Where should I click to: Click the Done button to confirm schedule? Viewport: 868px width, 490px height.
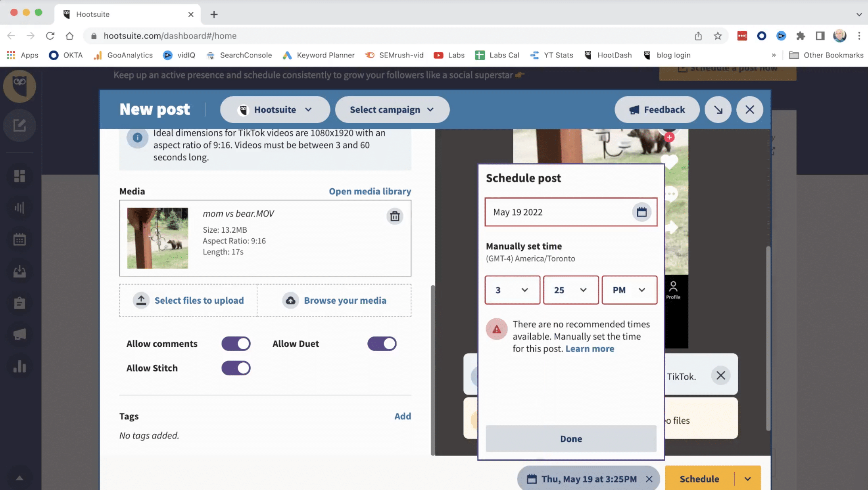tap(571, 439)
